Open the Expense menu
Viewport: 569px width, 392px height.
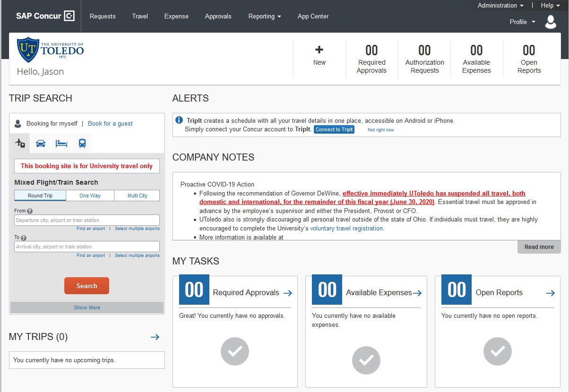coord(176,16)
